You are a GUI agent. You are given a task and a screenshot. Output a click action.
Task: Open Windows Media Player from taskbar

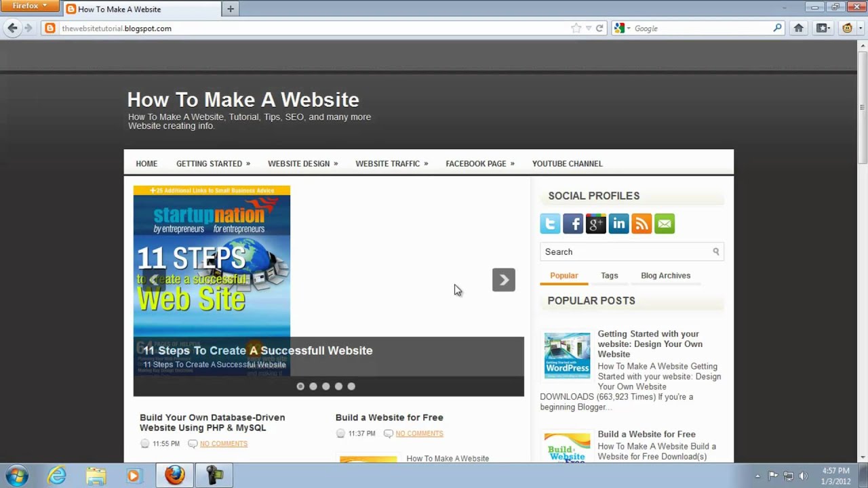coord(134,476)
